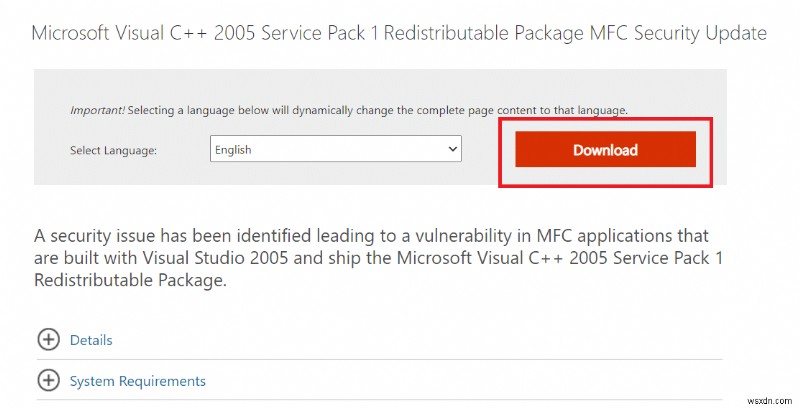
Task: Click the word English in language box
Action: pyautogui.click(x=234, y=150)
